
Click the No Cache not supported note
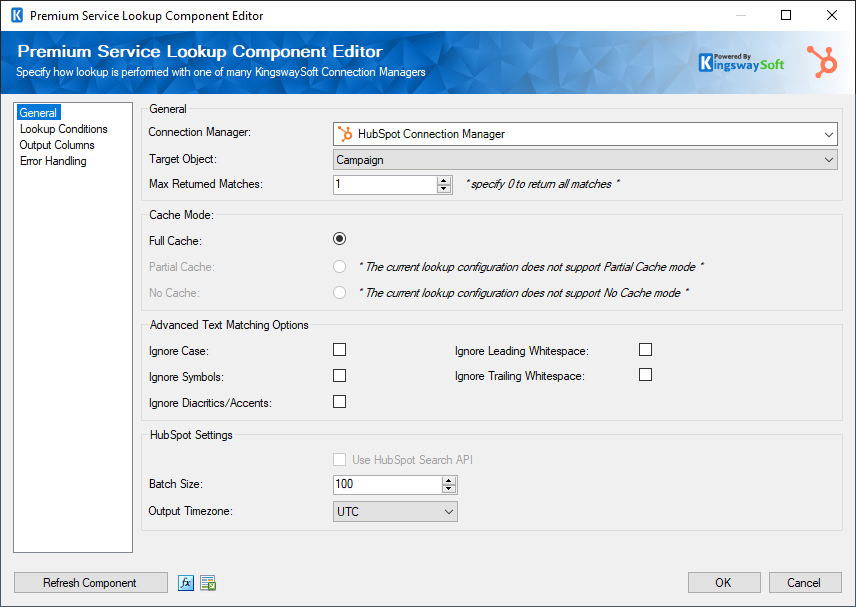pyautogui.click(x=524, y=293)
